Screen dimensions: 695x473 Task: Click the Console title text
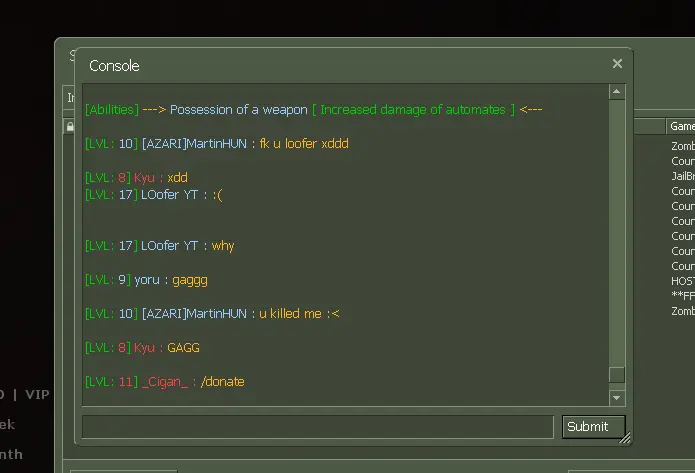coord(114,66)
